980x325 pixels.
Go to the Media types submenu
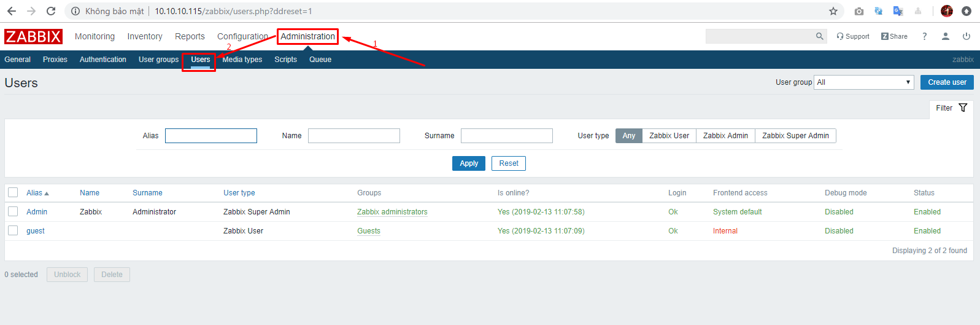click(x=242, y=60)
